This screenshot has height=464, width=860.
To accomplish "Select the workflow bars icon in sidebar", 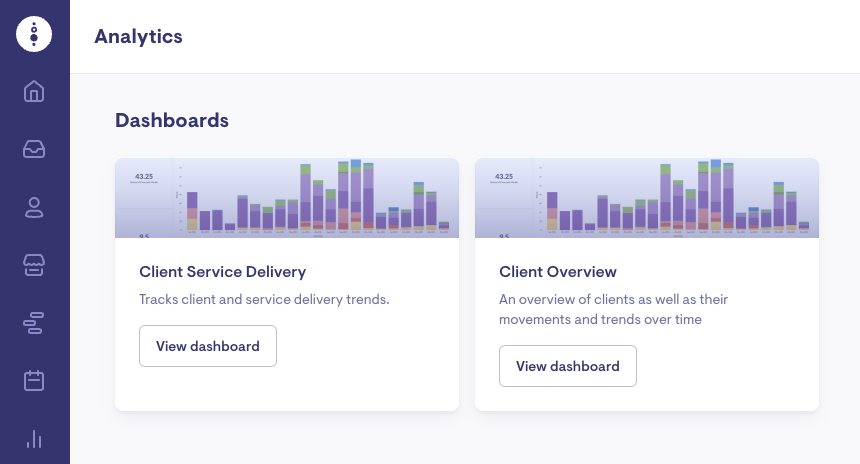I will tap(34, 323).
